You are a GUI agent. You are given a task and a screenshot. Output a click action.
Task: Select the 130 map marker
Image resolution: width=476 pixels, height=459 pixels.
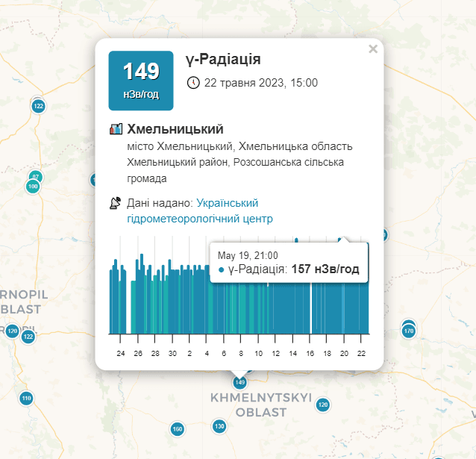pyautogui.click(x=219, y=426)
